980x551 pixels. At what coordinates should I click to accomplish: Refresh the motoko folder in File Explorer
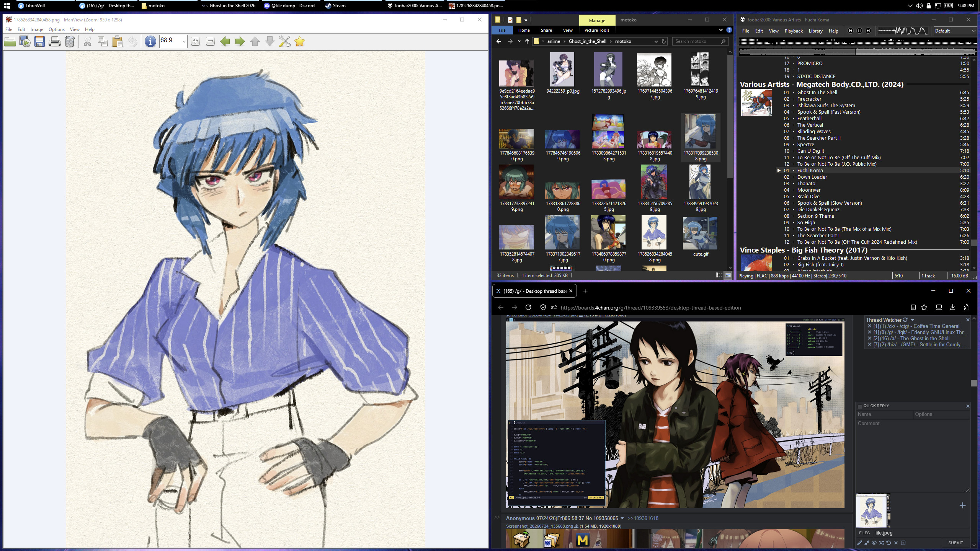tap(664, 41)
